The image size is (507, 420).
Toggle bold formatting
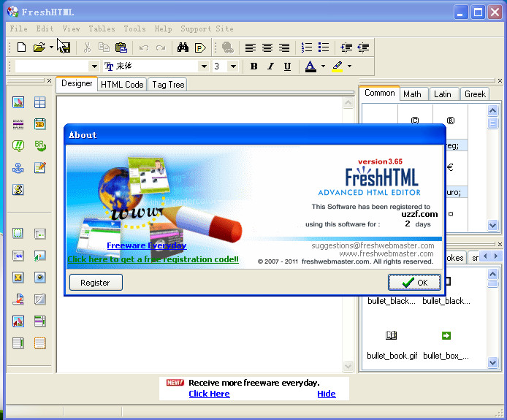(x=254, y=66)
